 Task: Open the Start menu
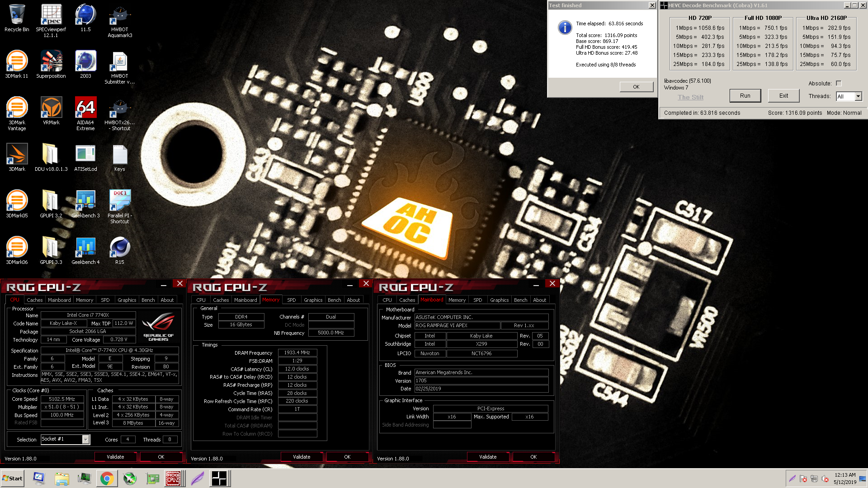(x=12, y=479)
